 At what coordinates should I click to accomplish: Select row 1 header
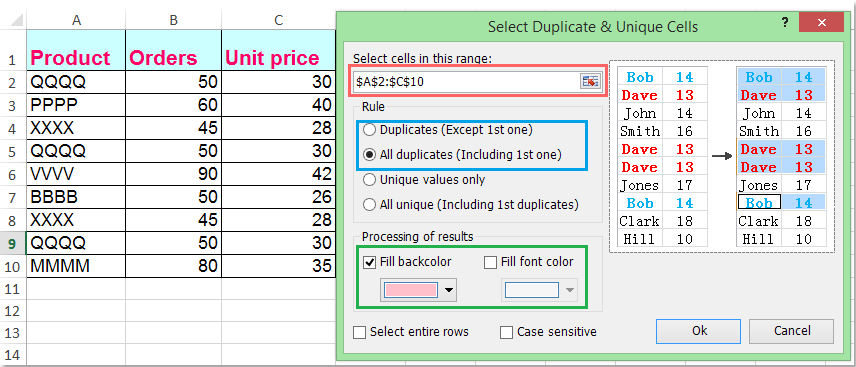pyautogui.click(x=13, y=50)
